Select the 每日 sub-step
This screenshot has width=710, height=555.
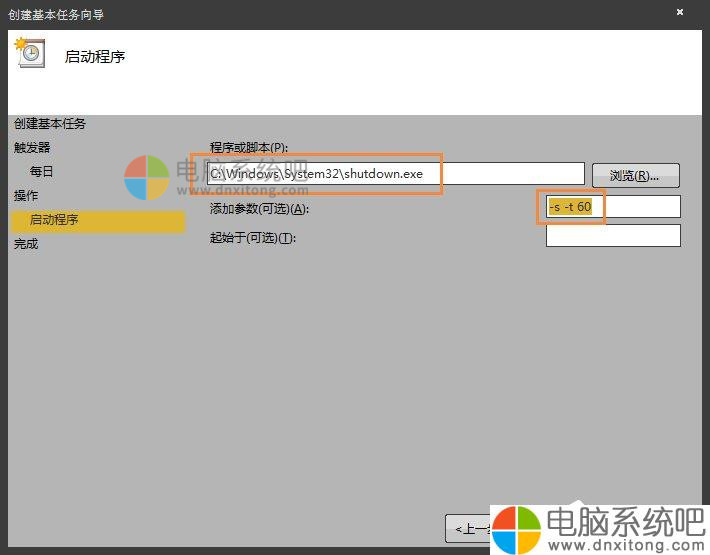tap(42, 172)
